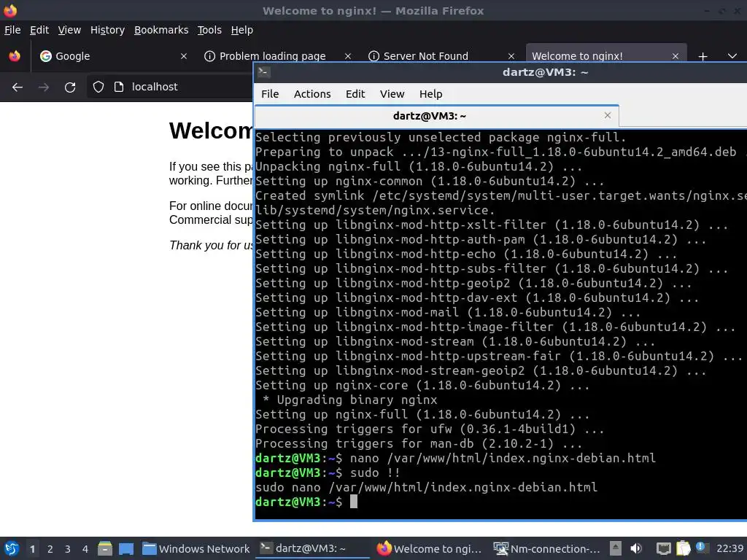The image size is (747, 560).
Task: Switch to the Google tab
Action: pyautogui.click(x=112, y=56)
